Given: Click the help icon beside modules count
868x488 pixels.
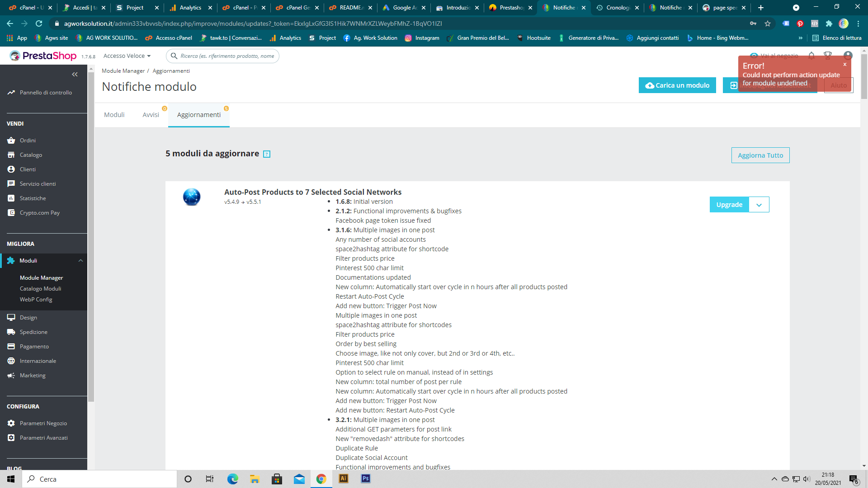Looking at the screenshot, I should click(x=267, y=154).
